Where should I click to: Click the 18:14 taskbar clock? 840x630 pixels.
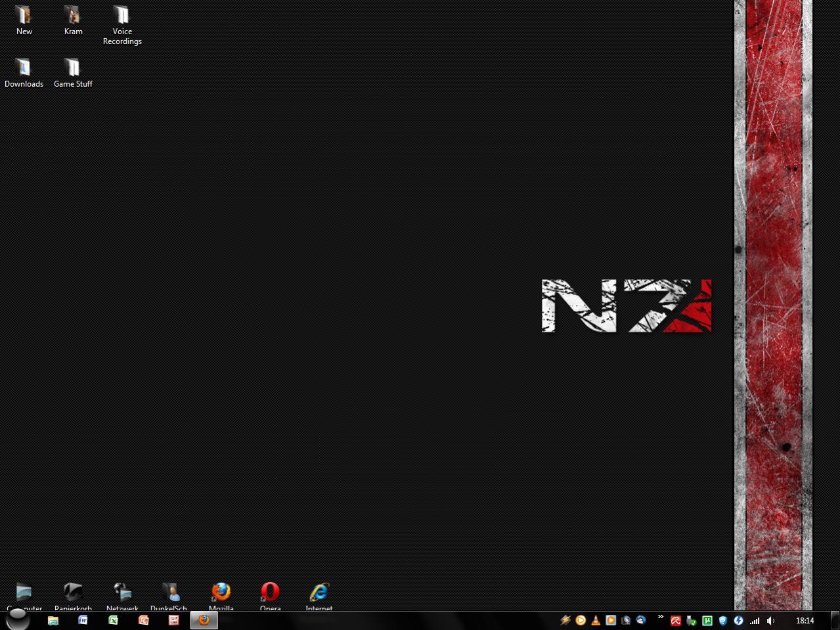coord(805,621)
